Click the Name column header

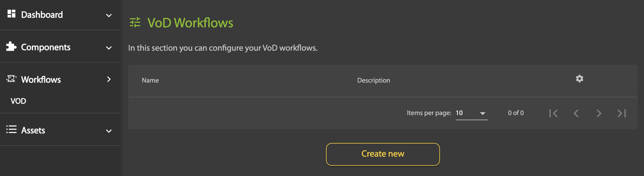pos(150,81)
